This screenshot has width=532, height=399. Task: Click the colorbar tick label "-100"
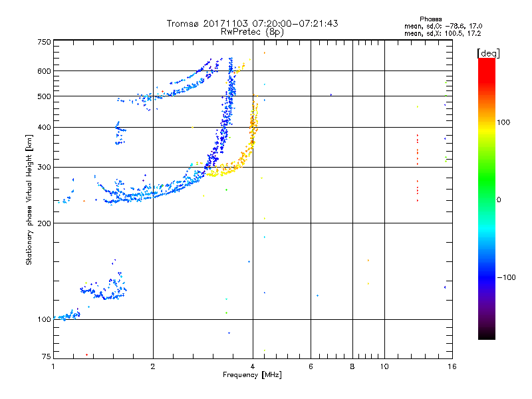(506, 277)
